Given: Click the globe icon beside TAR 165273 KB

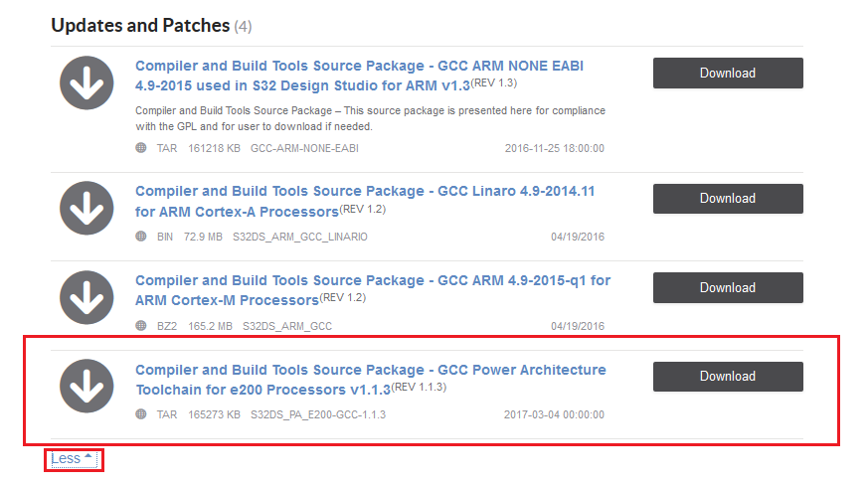Looking at the screenshot, I should (141, 414).
